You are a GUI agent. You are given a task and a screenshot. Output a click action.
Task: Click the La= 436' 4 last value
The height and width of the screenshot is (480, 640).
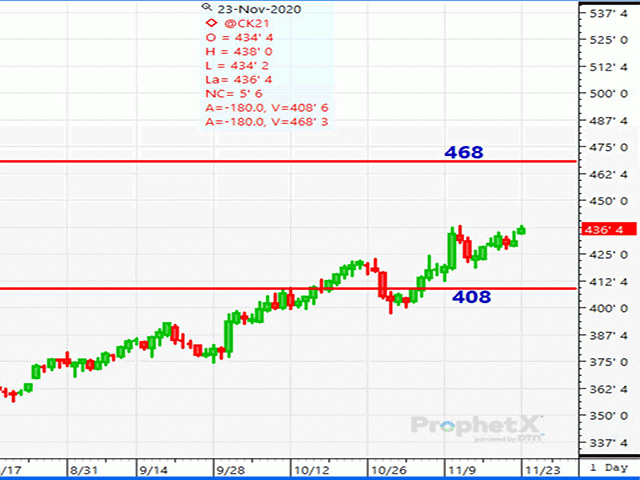(239, 80)
